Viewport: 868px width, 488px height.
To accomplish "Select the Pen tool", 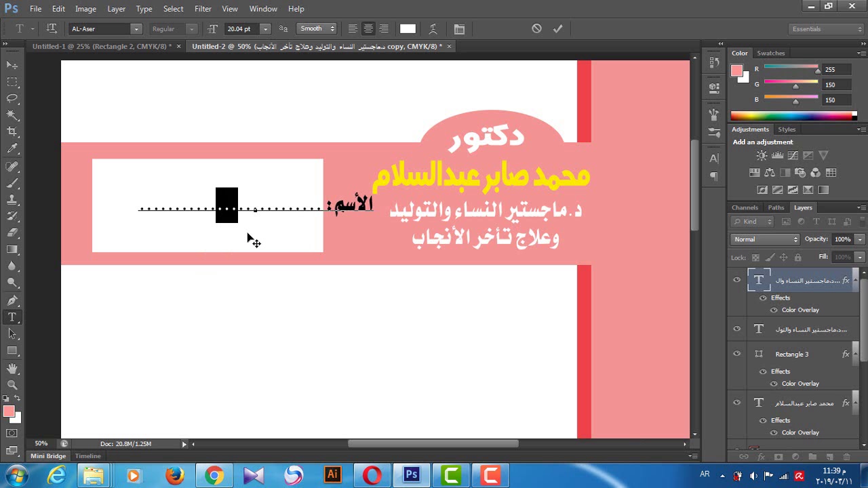I will pyautogui.click(x=12, y=300).
